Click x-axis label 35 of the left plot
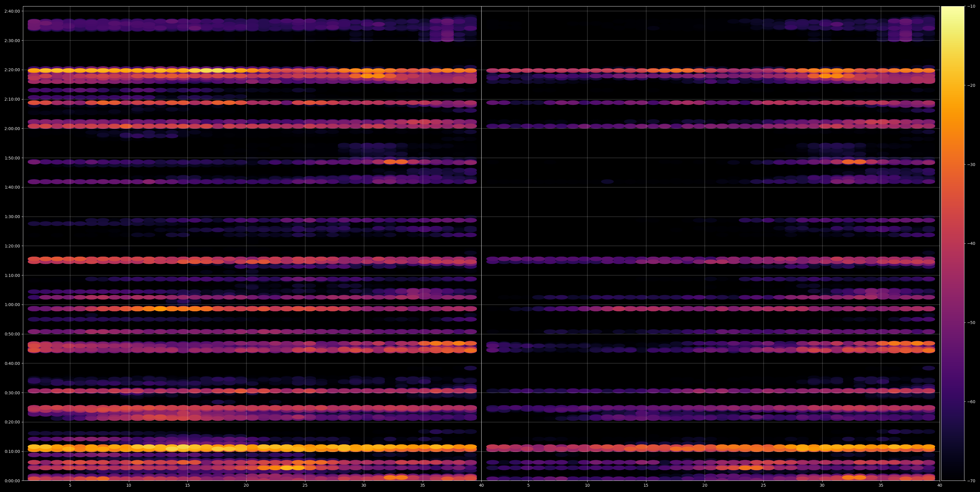980x492 pixels. click(x=423, y=486)
